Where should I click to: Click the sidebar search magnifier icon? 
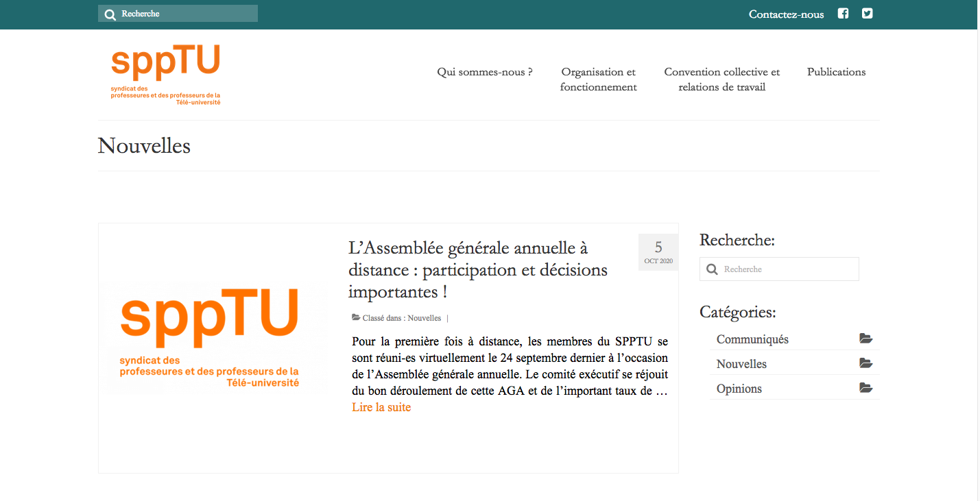click(712, 269)
